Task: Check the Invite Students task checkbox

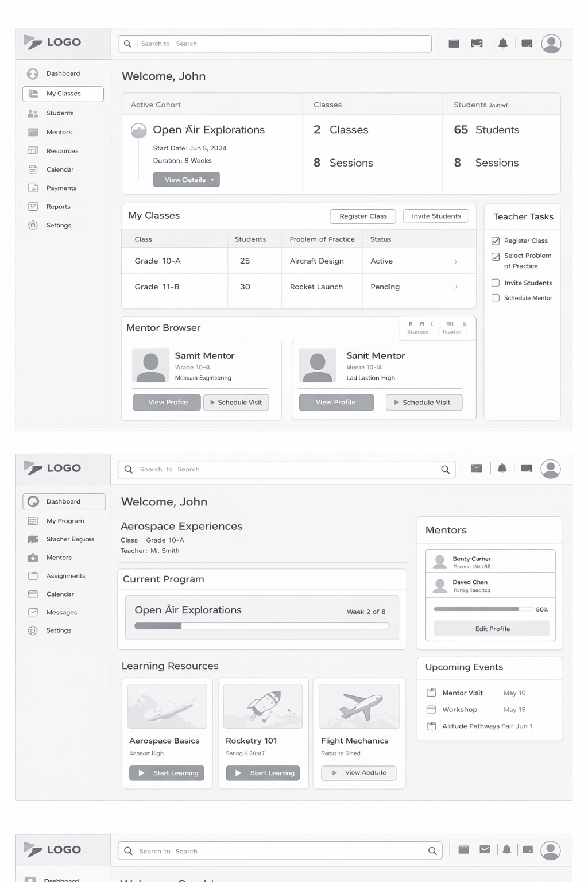Action: [496, 283]
